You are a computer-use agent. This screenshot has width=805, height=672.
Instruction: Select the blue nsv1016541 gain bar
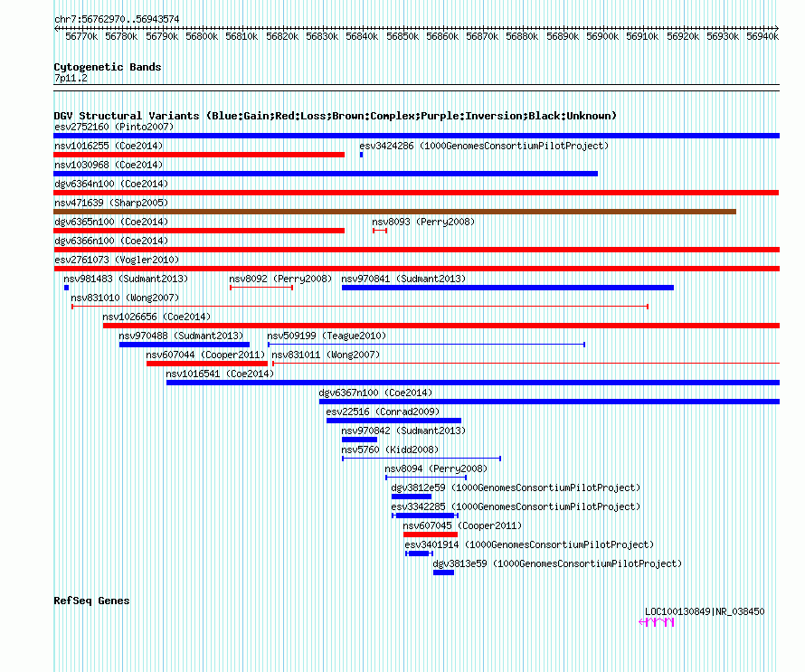coord(473,383)
